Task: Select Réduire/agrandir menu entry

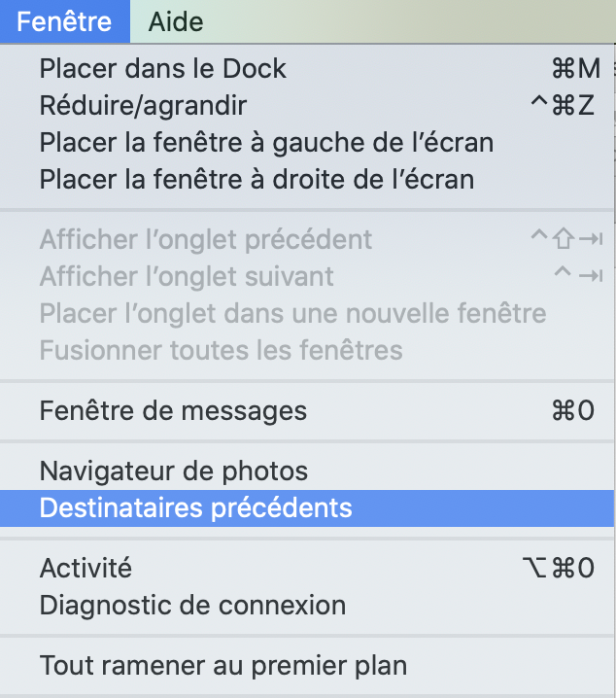Action: pos(143,105)
